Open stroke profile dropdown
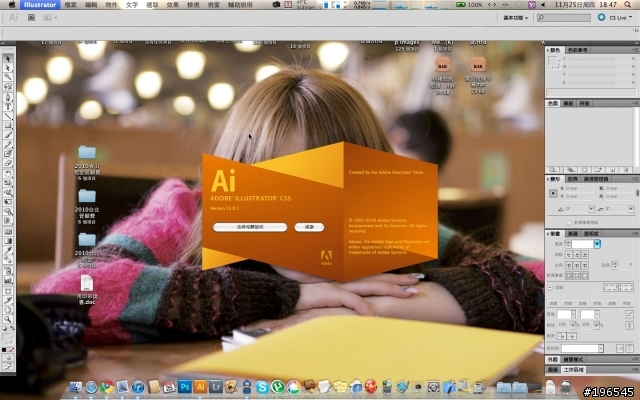640x400 pixels. (x=601, y=348)
